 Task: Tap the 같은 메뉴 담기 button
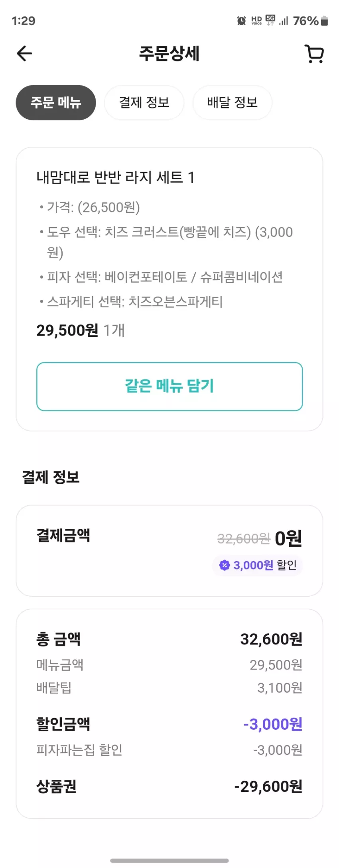point(169,386)
